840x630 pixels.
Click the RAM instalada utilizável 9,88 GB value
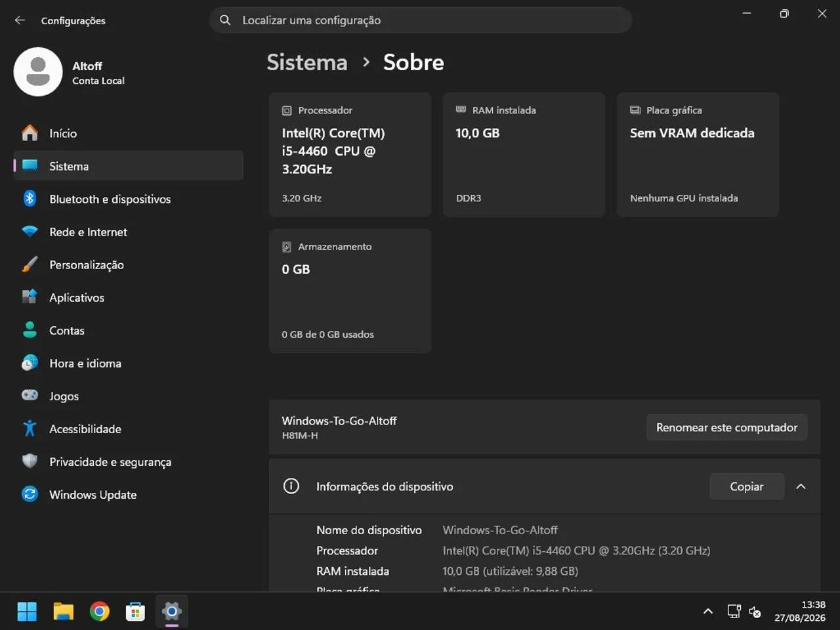point(511,571)
